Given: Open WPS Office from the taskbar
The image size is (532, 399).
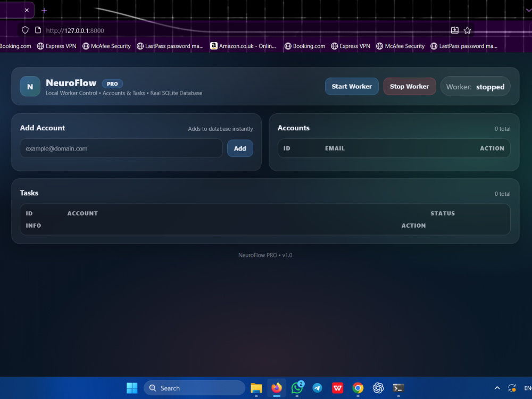Looking at the screenshot, I should 338,388.
